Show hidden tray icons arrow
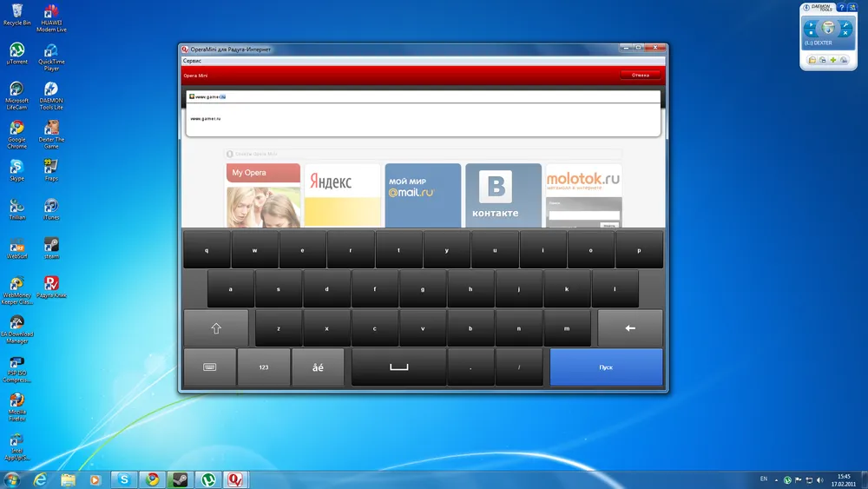The image size is (868, 489). coord(776,480)
